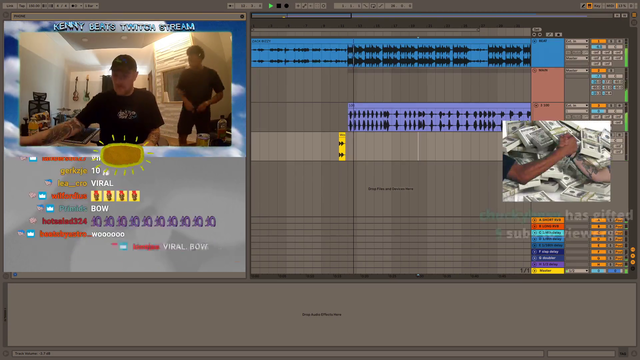
Task: Click the Drop Audio Effects Here area
Action: coord(322,314)
